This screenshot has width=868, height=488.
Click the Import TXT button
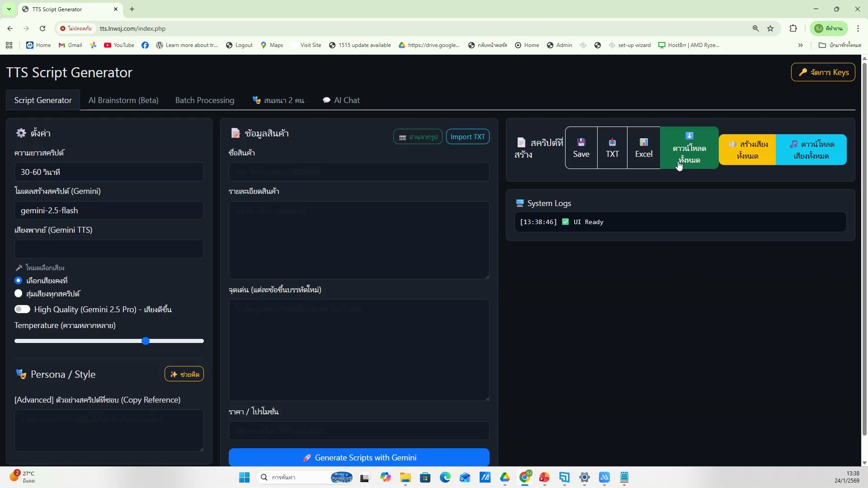pyautogui.click(x=467, y=137)
